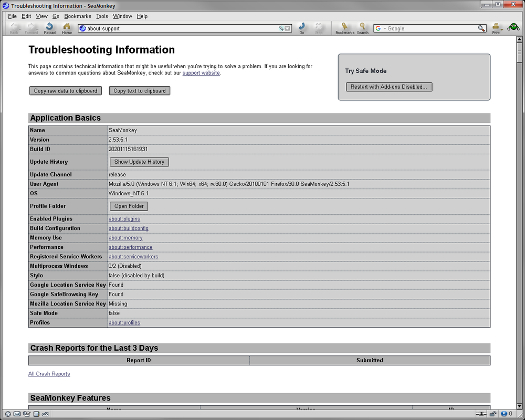Click the security padlock in the status bar
The image size is (525, 420).
(x=493, y=414)
